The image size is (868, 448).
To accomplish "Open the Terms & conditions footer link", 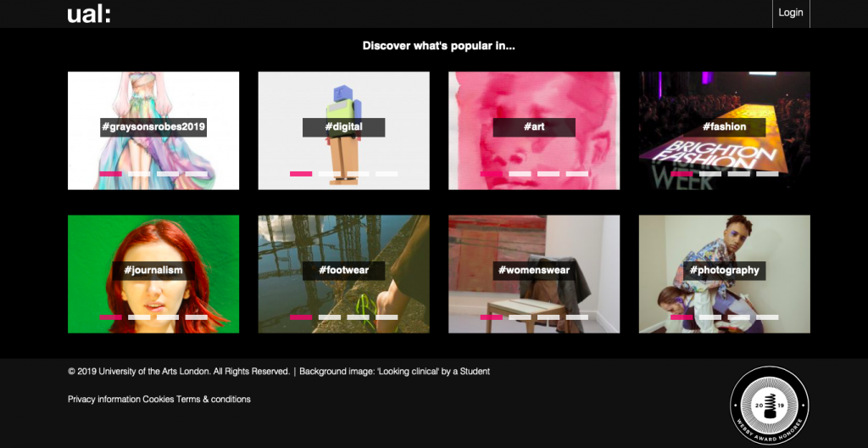I will (214, 399).
